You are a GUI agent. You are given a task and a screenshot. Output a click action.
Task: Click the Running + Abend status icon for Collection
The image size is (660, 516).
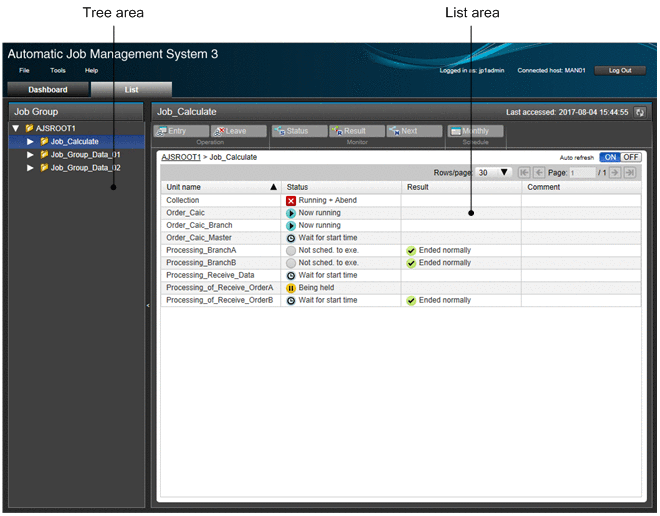coord(291,200)
